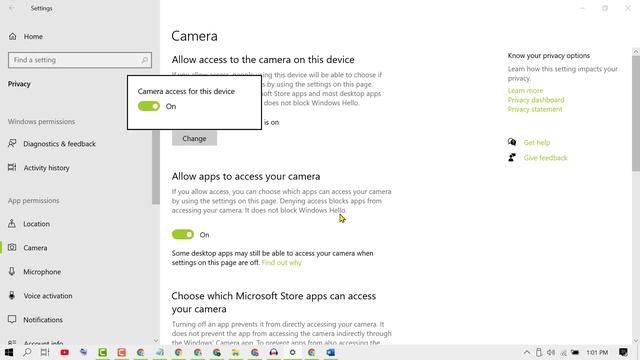The height and width of the screenshot is (360, 640).
Task: Turn off Camera access for this device
Action: pos(149,106)
